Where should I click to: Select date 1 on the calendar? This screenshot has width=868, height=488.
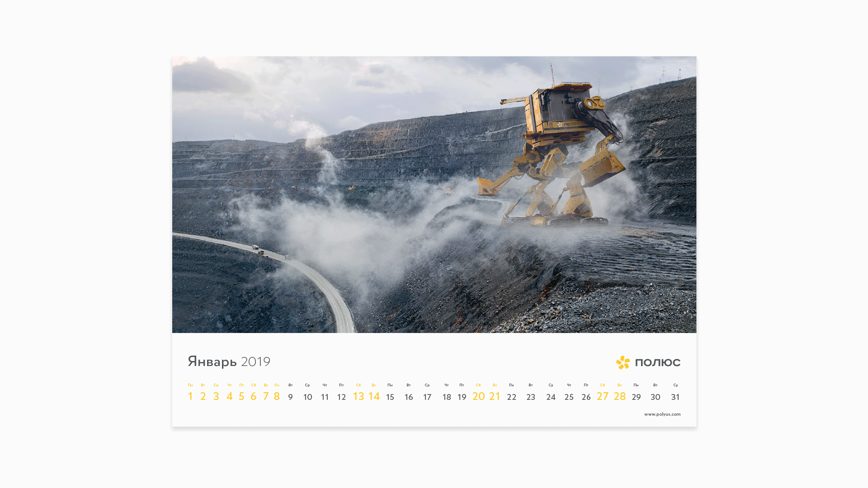click(190, 396)
